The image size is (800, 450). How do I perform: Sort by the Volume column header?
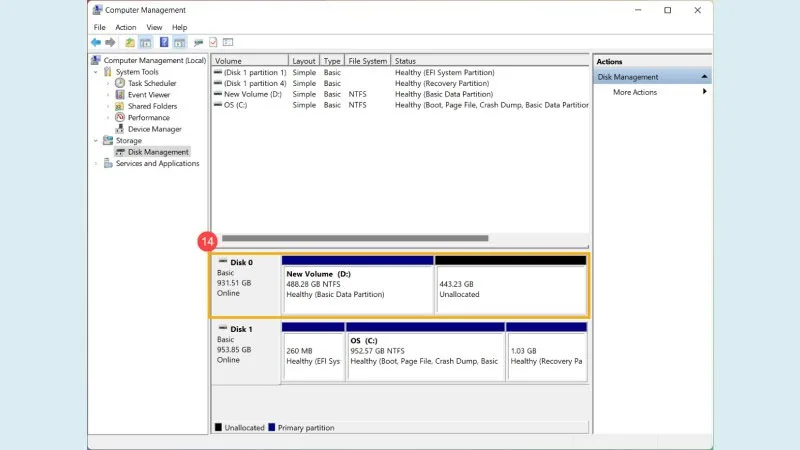coord(250,61)
